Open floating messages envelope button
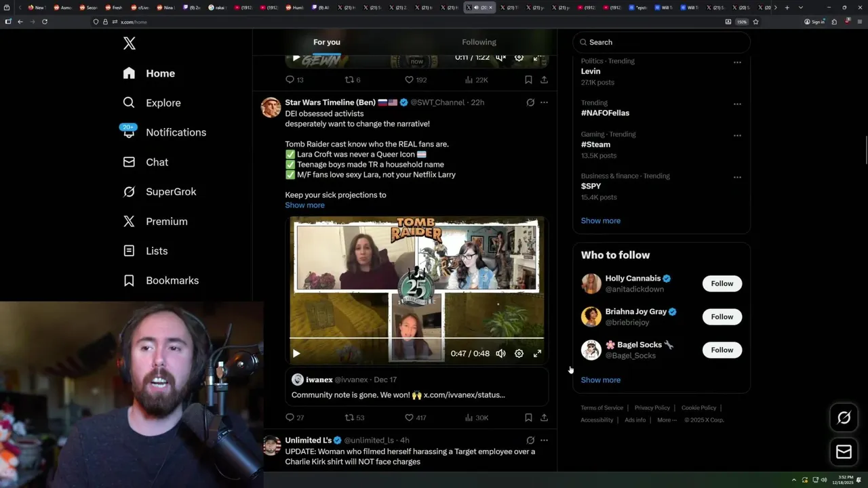Image resolution: width=868 pixels, height=488 pixels. tap(844, 452)
